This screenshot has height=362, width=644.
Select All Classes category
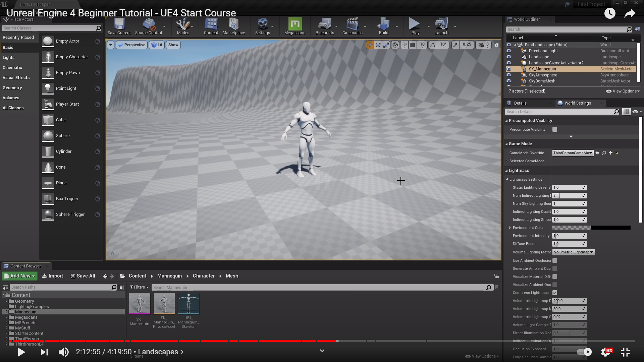(x=13, y=108)
